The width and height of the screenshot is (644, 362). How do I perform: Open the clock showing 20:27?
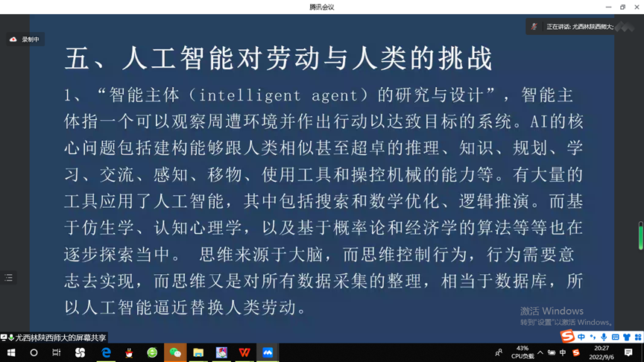coord(601,352)
